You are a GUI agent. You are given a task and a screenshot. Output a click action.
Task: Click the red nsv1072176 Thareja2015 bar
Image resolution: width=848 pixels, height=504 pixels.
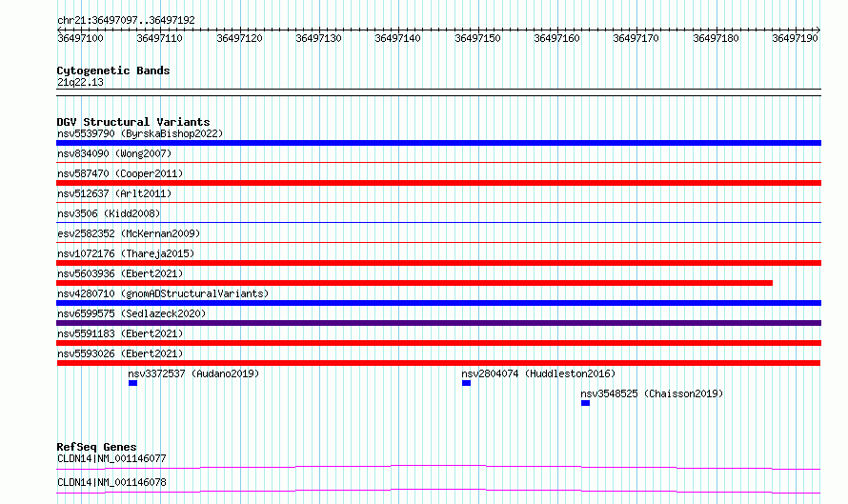(x=438, y=263)
